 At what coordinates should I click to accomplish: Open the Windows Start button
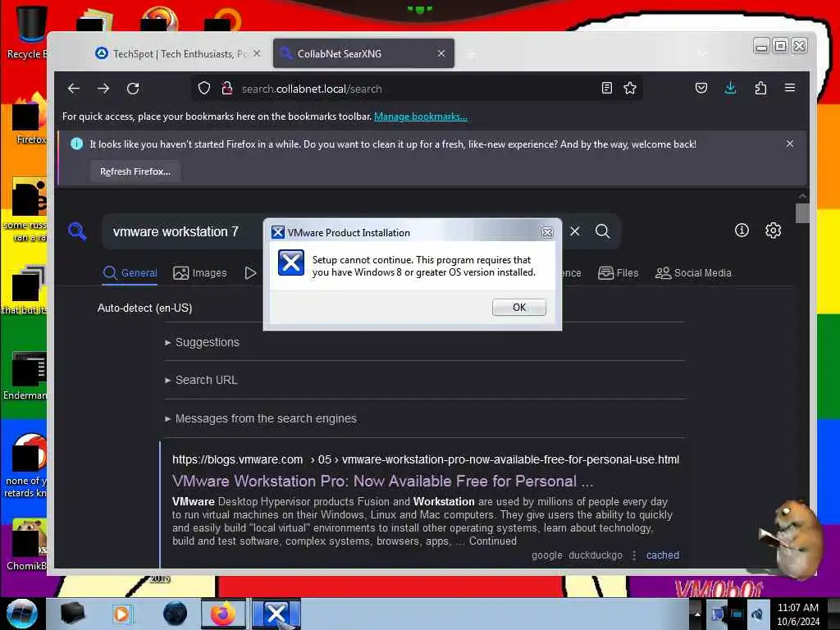pos(22,614)
